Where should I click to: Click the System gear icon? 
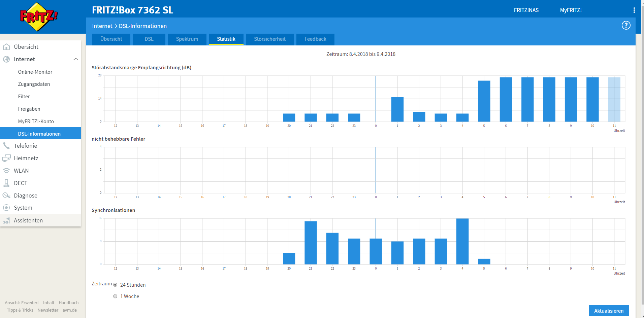click(6, 208)
